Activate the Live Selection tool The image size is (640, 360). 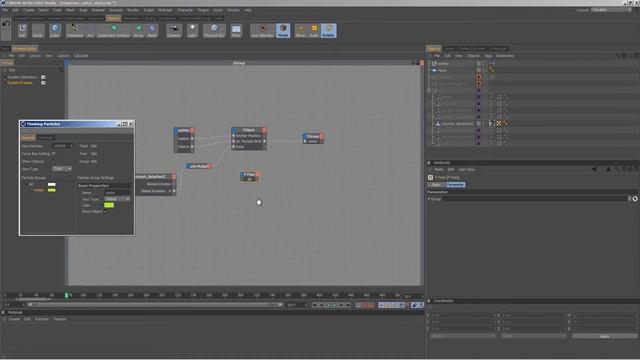[x=262, y=30]
